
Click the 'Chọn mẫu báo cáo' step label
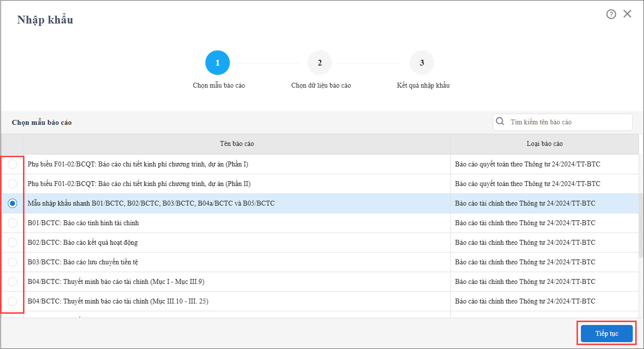(219, 85)
